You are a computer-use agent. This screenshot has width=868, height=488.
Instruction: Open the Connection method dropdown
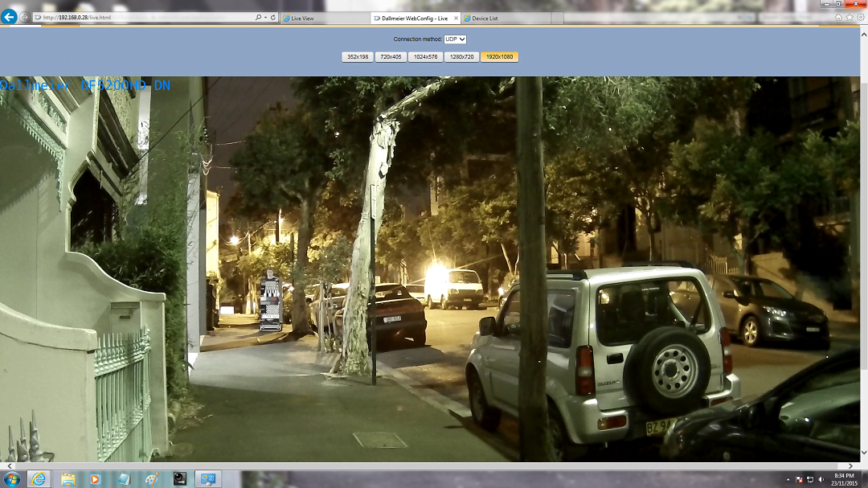tap(455, 39)
